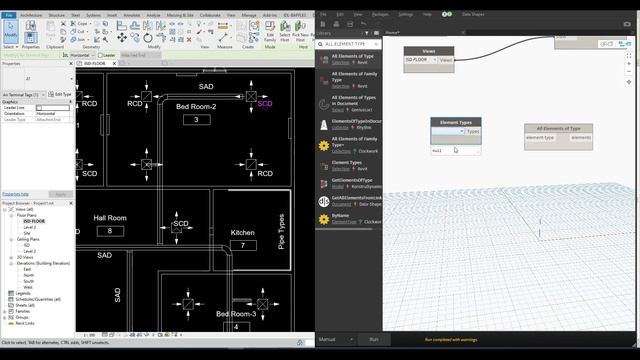This screenshot has width=640, height=360.
Task: Click the Edit Type button
Action: point(60,94)
